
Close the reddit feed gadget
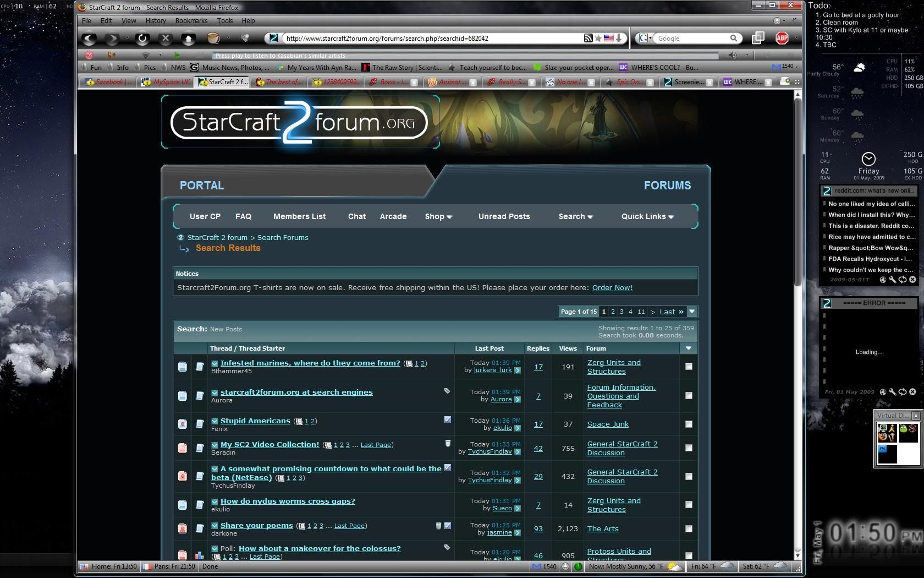(x=912, y=280)
